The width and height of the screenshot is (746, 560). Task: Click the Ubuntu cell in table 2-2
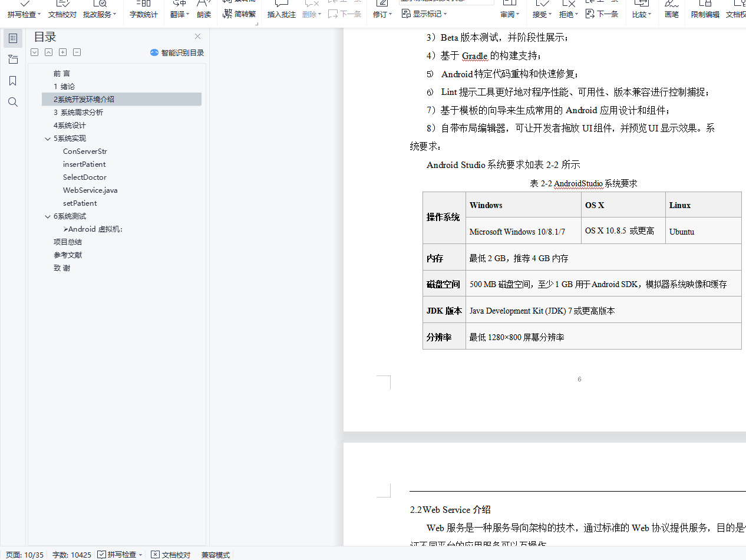click(x=703, y=231)
